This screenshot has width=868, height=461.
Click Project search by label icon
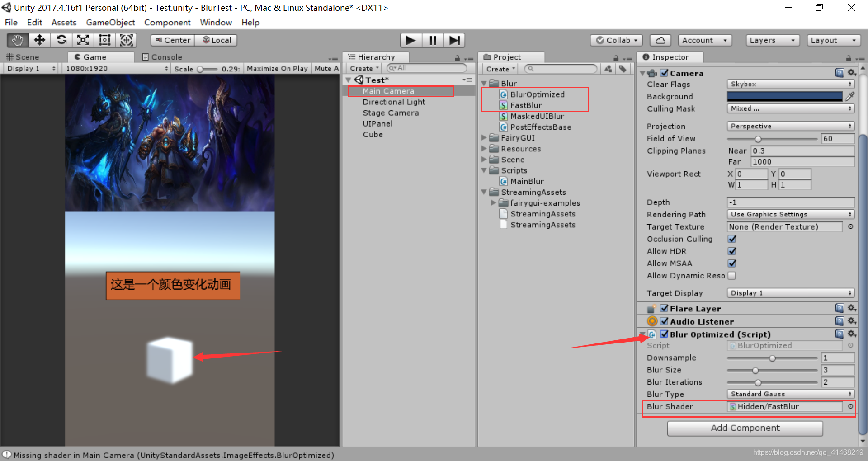click(x=623, y=69)
